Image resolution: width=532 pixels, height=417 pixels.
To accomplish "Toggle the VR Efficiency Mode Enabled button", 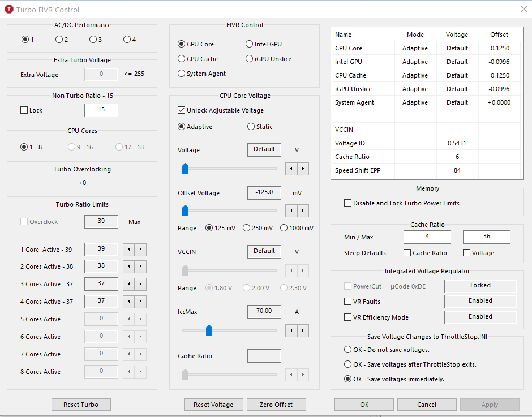I will tap(480, 317).
